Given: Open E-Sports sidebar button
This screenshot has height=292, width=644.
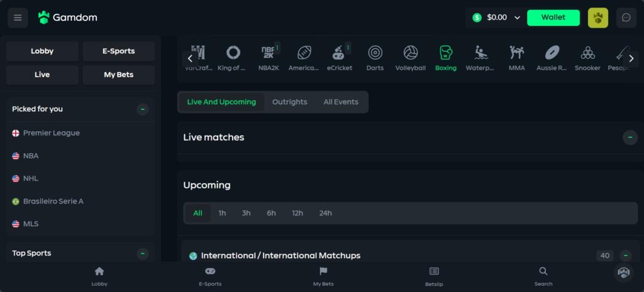Looking at the screenshot, I should tap(119, 51).
